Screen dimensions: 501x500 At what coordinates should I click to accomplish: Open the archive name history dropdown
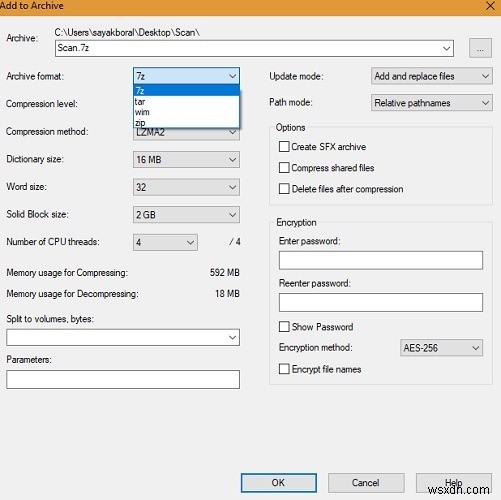(446, 48)
